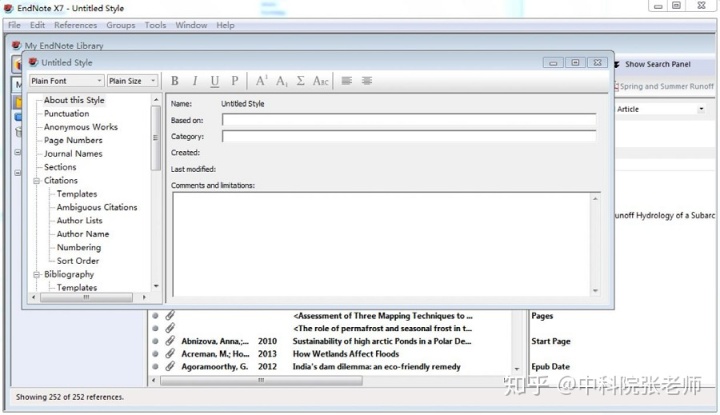Click paperclip icon for Agoramoorthy reference
Screen dimensions: 720x415
click(x=170, y=366)
